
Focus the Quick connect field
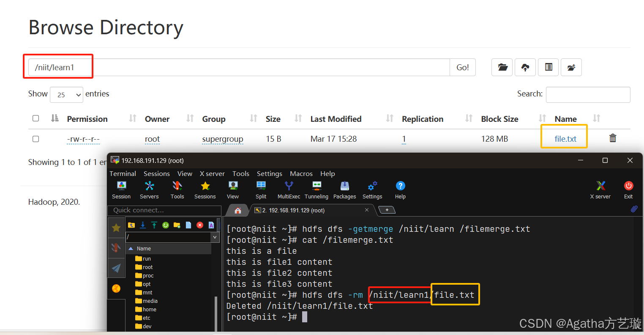(164, 210)
